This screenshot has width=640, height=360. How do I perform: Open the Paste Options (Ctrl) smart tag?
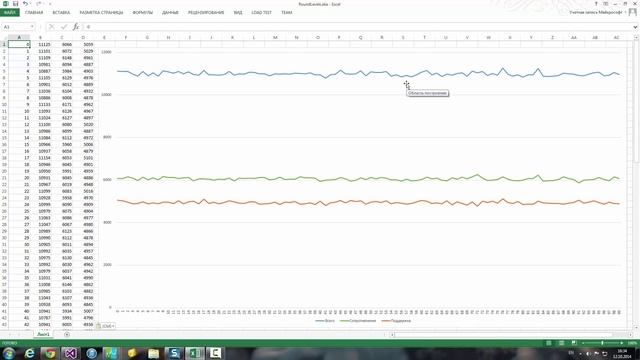click(x=105, y=326)
